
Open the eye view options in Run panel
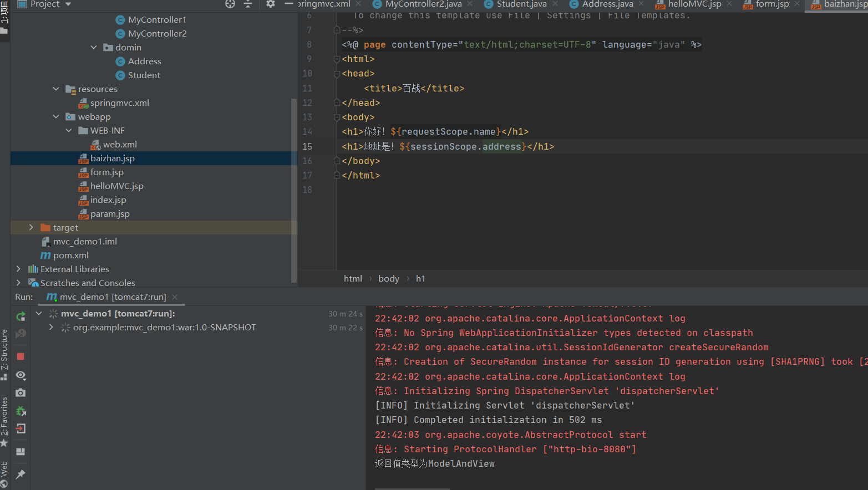click(21, 375)
